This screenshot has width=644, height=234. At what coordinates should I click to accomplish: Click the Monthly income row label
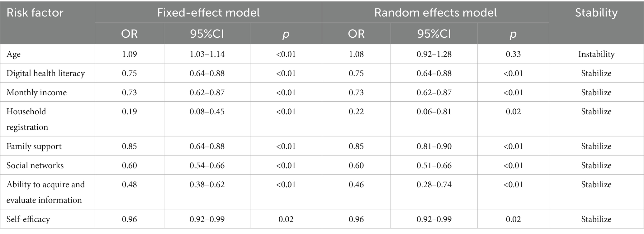37,93
